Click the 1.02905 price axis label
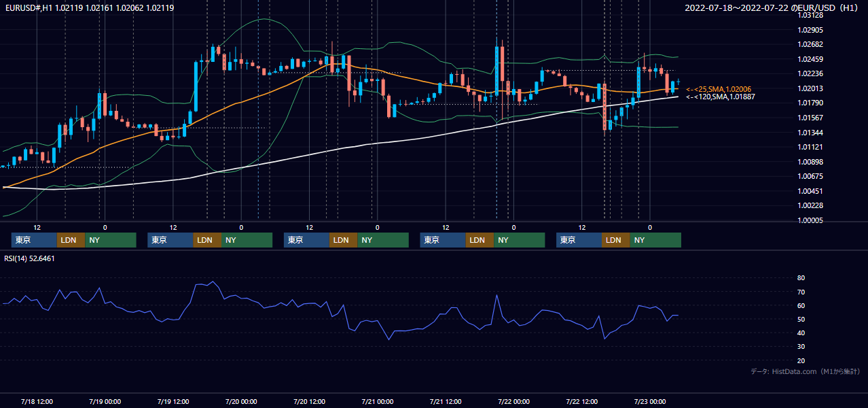The image size is (868, 408). click(x=811, y=30)
